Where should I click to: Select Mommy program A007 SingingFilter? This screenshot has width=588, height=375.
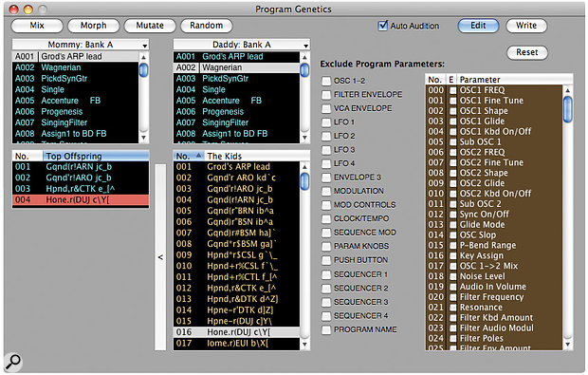click(75, 122)
